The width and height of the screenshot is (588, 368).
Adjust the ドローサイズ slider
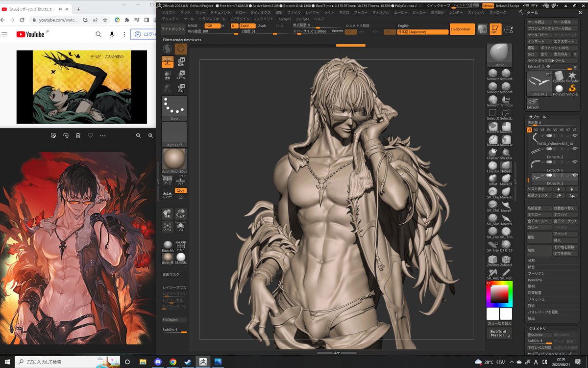pyautogui.click(x=318, y=31)
